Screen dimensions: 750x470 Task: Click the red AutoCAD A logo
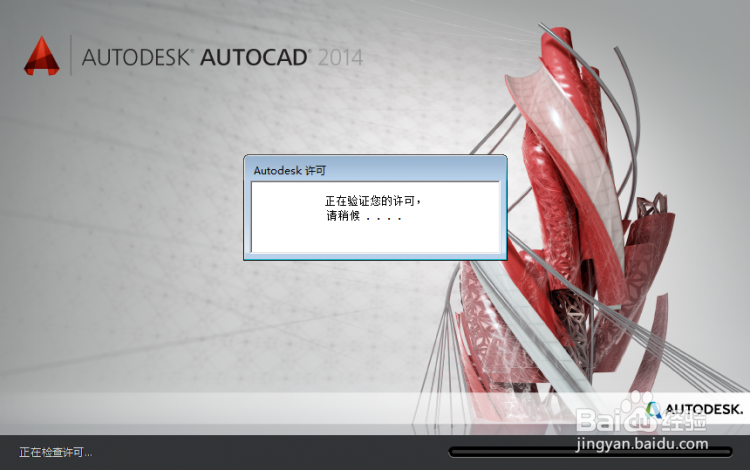(42, 56)
